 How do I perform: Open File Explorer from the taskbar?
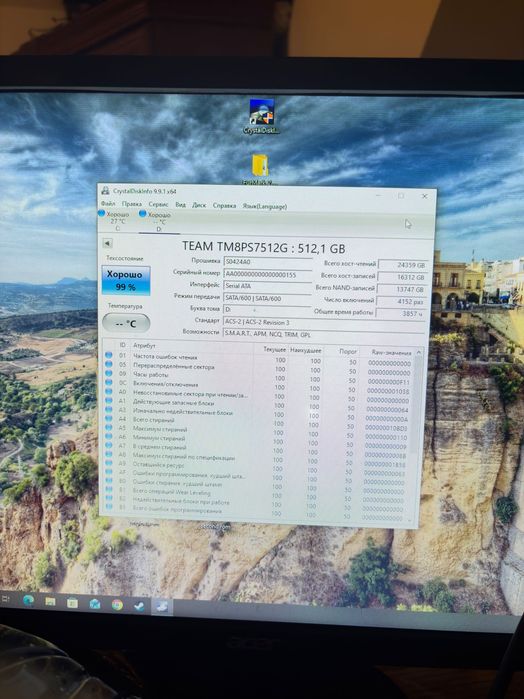click(50, 602)
